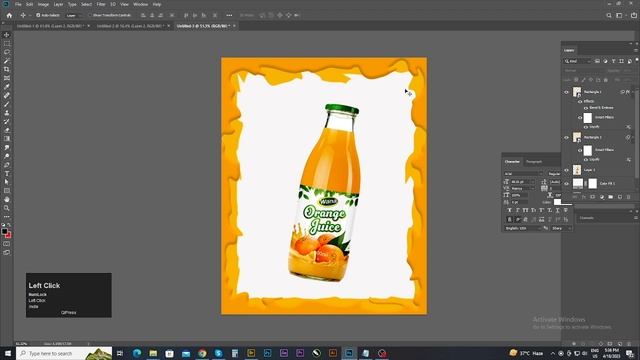Enable Show Transform Controls checkbox
640x360 pixels.
pyautogui.click(x=91, y=16)
